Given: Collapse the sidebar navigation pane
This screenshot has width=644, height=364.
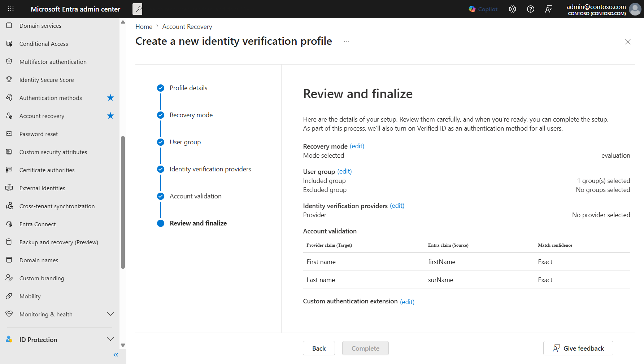Looking at the screenshot, I should [x=116, y=355].
